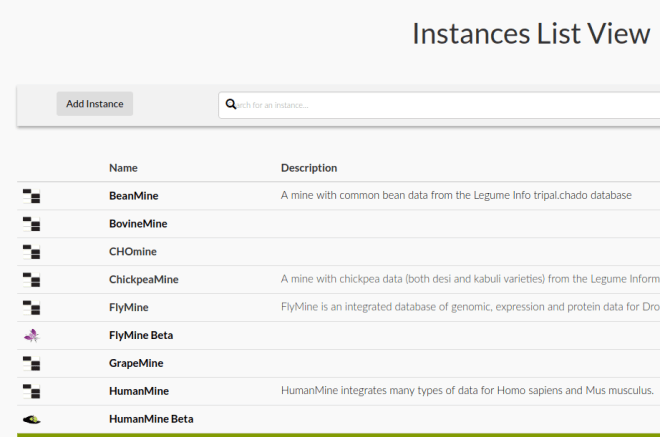
Task: Open the HumanMine Beta instance
Action: click(151, 419)
